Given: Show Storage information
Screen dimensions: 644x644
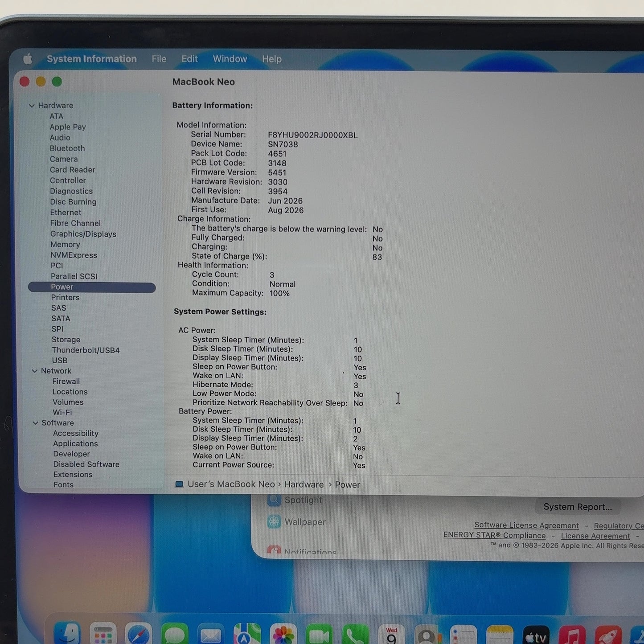Looking at the screenshot, I should point(66,340).
